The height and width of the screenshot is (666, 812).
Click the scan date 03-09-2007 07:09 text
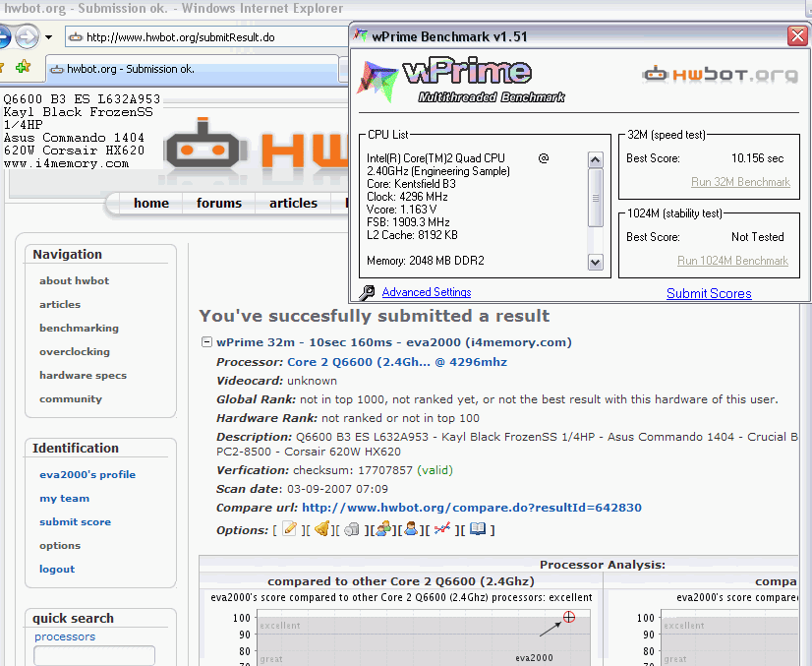coord(337,489)
